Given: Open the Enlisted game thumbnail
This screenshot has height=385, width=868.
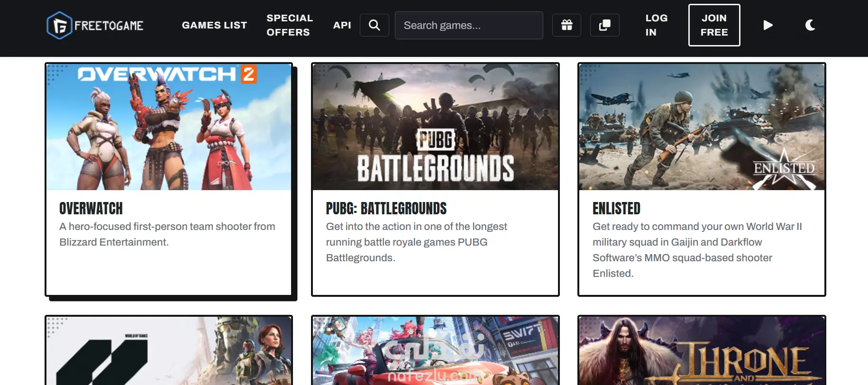Looking at the screenshot, I should click(x=702, y=127).
